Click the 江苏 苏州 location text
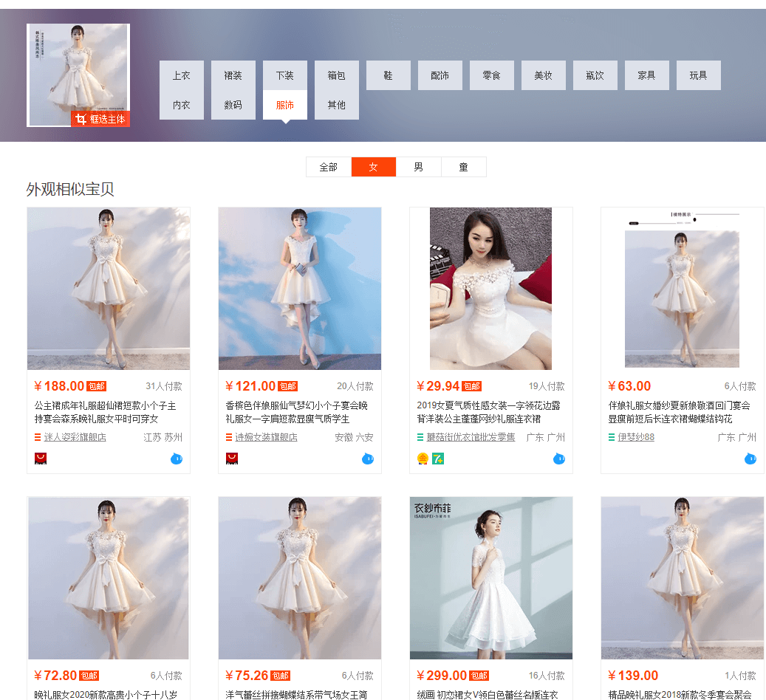 tap(163, 437)
